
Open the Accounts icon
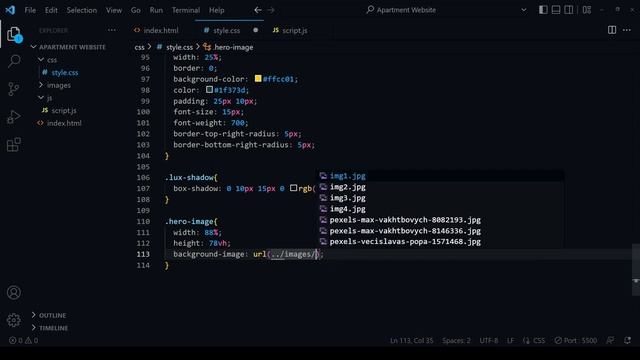click(x=14, y=292)
